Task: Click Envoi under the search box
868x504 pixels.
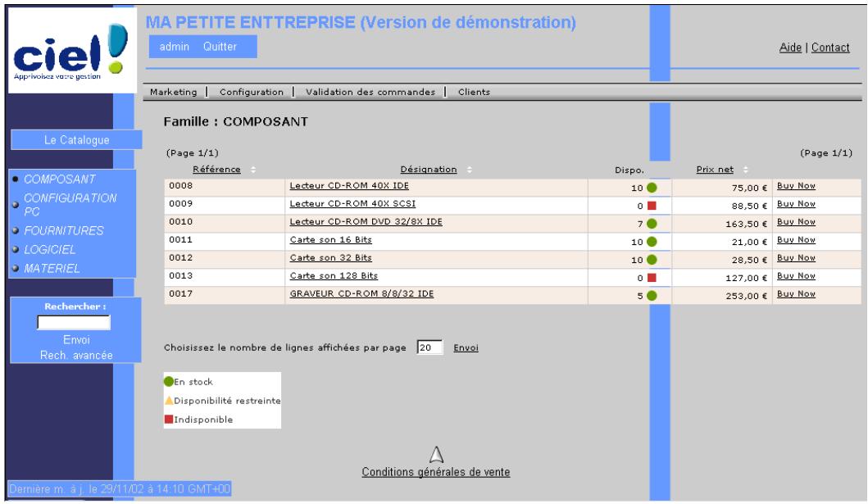Action: (76, 340)
